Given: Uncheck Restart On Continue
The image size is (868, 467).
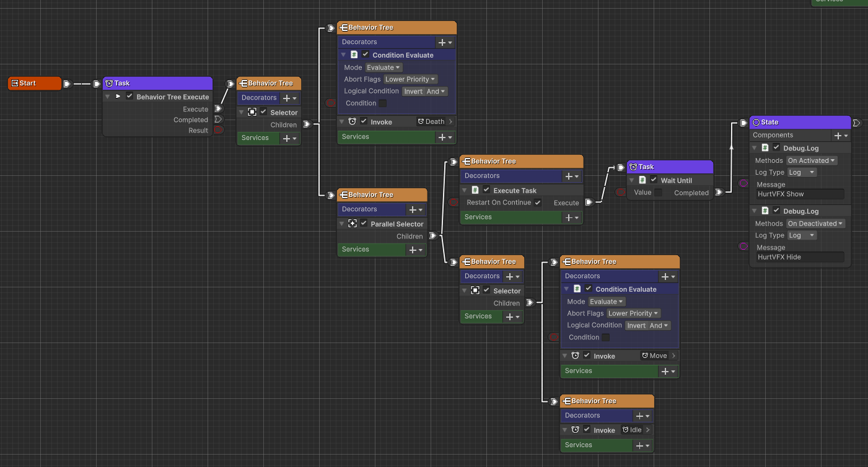Looking at the screenshot, I should click(x=537, y=203).
